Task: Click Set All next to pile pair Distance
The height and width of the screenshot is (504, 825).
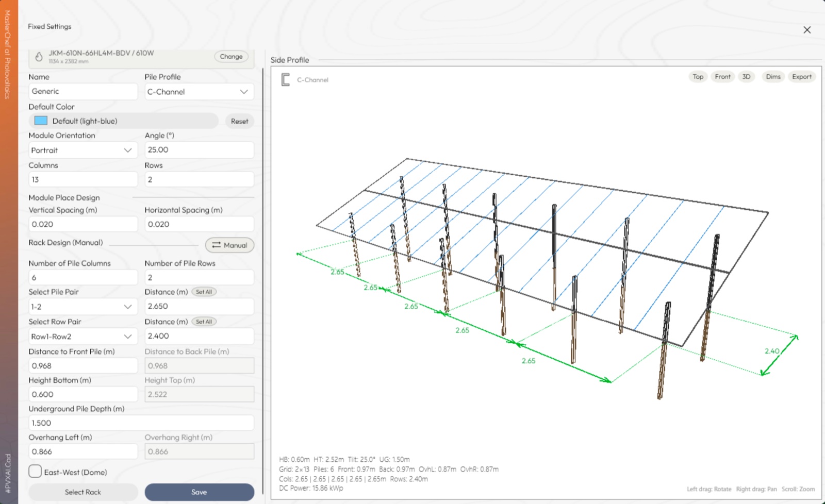Action: tap(204, 292)
